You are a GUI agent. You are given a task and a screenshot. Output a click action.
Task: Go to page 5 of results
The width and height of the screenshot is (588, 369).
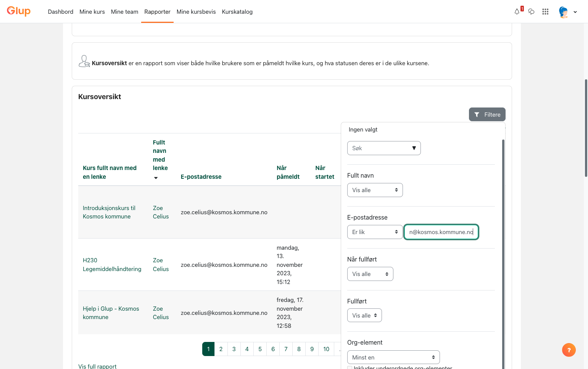tap(260, 349)
